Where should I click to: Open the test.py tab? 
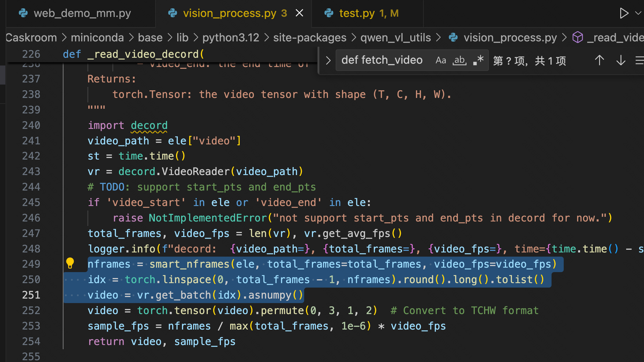367,13
